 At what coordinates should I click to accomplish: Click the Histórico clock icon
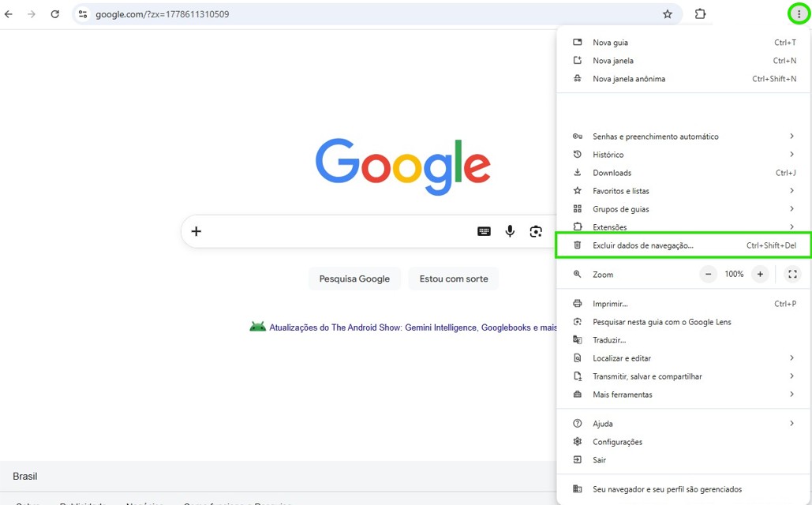tap(578, 155)
